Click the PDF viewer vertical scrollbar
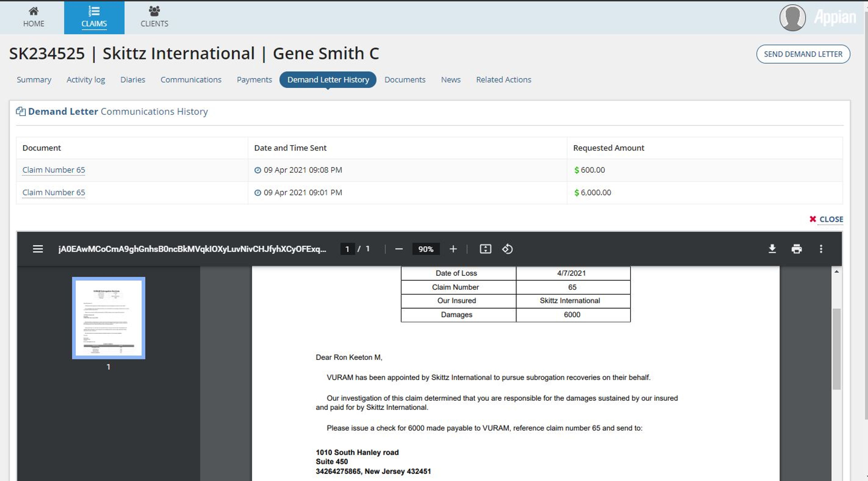This screenshot has height=481, width=868. click(x=837, y=349)
